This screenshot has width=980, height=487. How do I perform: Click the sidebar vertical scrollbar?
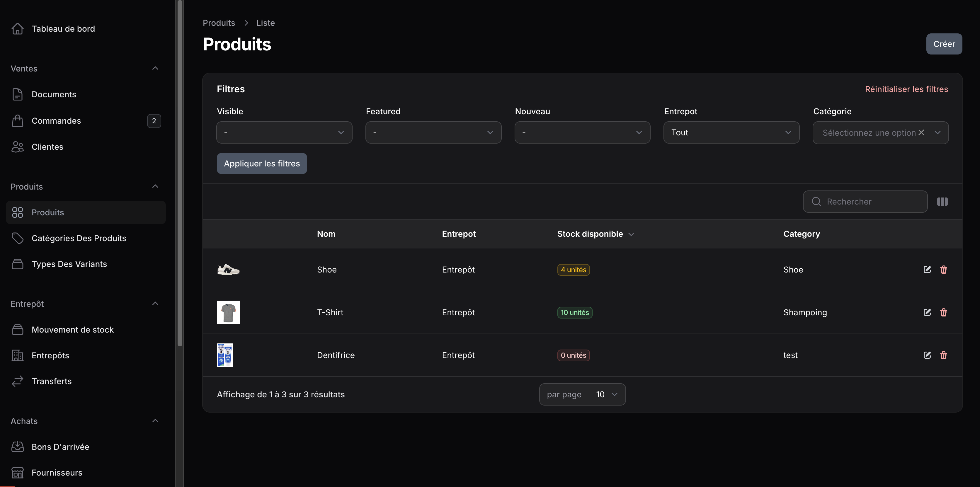180,173
